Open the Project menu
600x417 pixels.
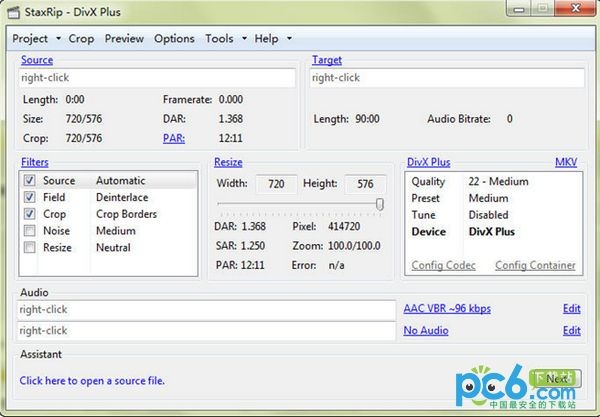(x=30, y=39)
